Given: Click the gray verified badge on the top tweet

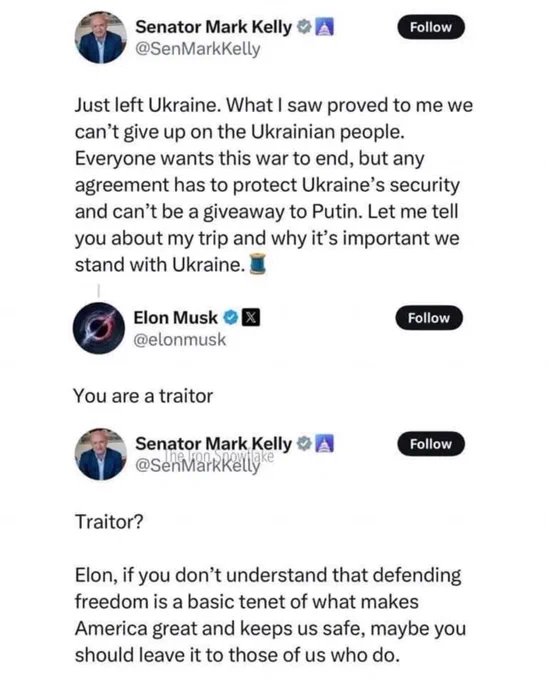Looking at the screenshot, I should coord(304,27).
